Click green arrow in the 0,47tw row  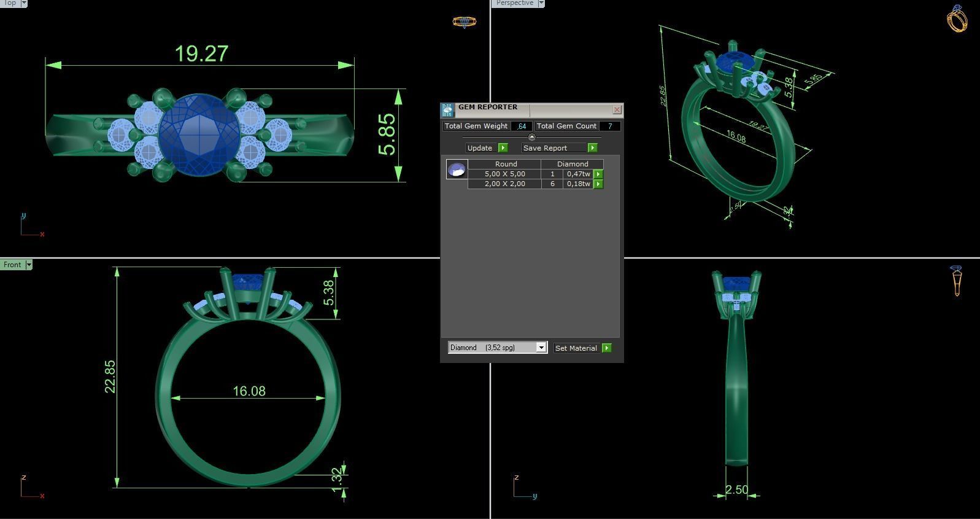(598, 174)
